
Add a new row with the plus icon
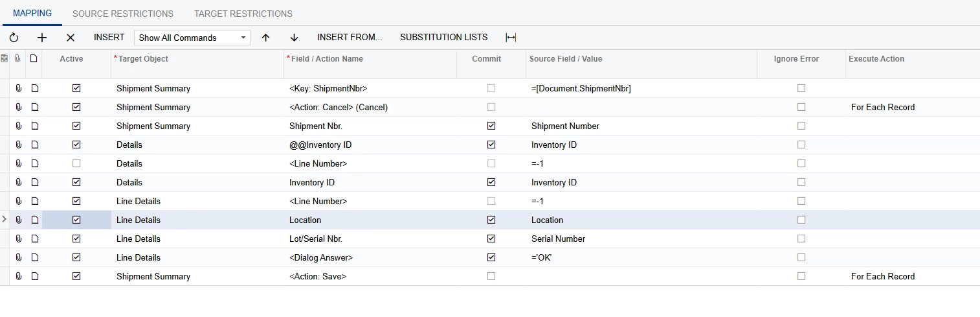tap(42, 38)
